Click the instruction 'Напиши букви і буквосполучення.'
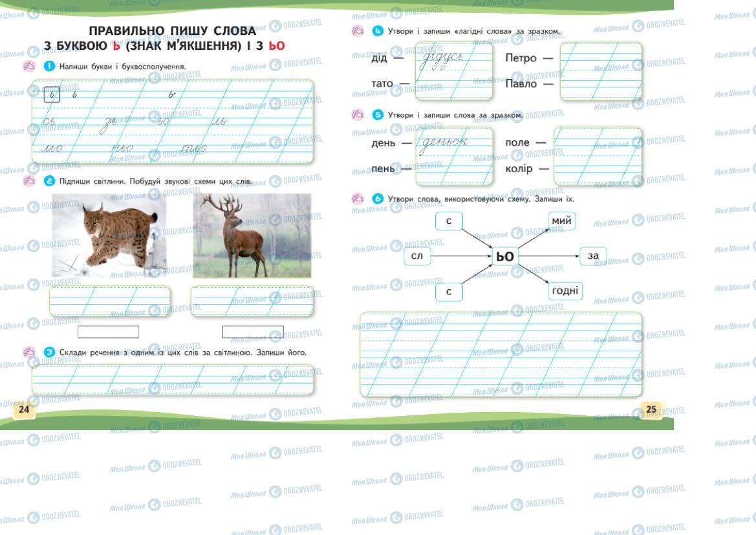Viewport: 756px width, 535px height. 122,67
